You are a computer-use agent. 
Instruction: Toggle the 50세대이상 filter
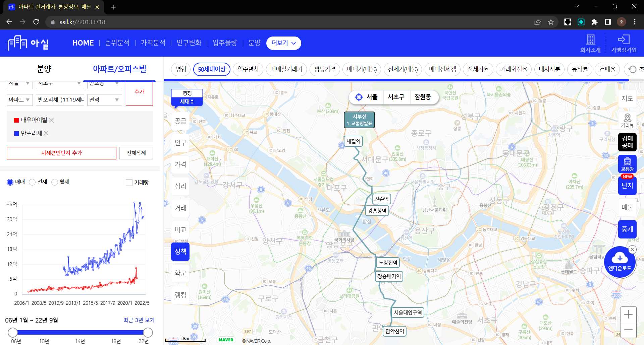212,69
